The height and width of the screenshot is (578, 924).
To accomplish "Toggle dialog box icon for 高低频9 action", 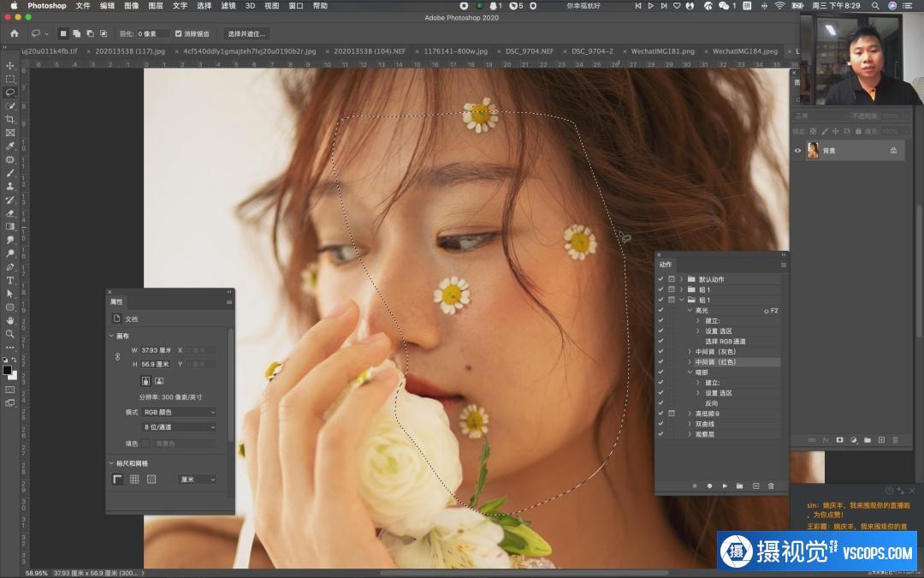I will pyautogui.click(x=672, y=414).
